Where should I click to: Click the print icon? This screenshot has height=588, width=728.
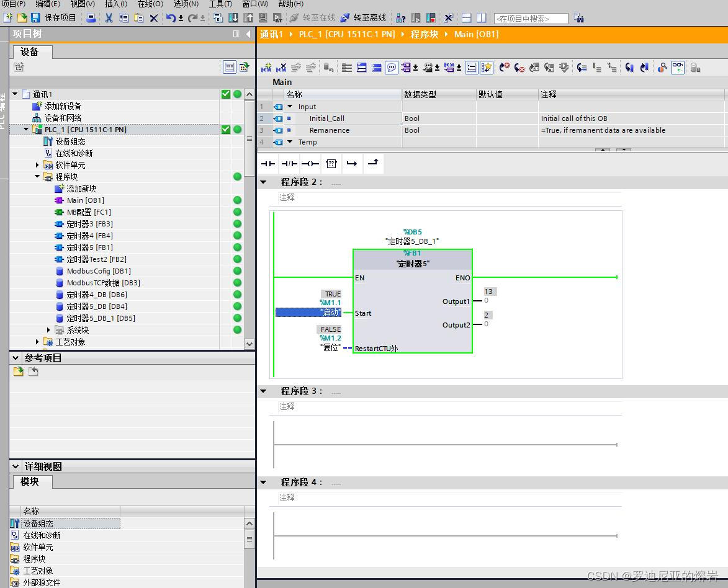91,17
